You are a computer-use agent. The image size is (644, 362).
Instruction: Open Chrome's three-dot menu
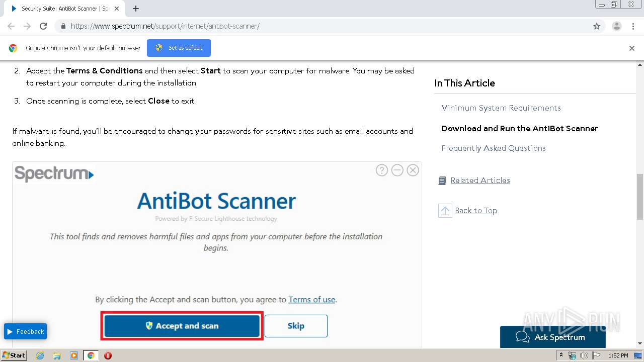point(633,26)
